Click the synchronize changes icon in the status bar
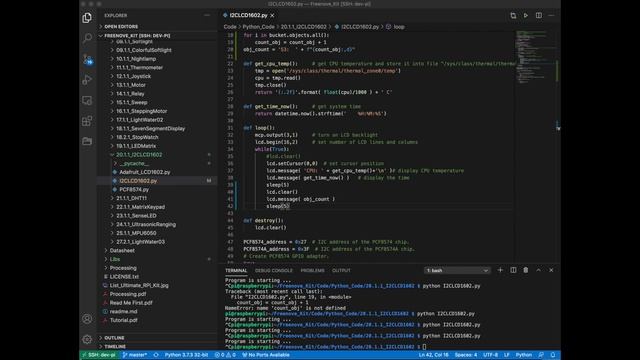 point(156,355)
